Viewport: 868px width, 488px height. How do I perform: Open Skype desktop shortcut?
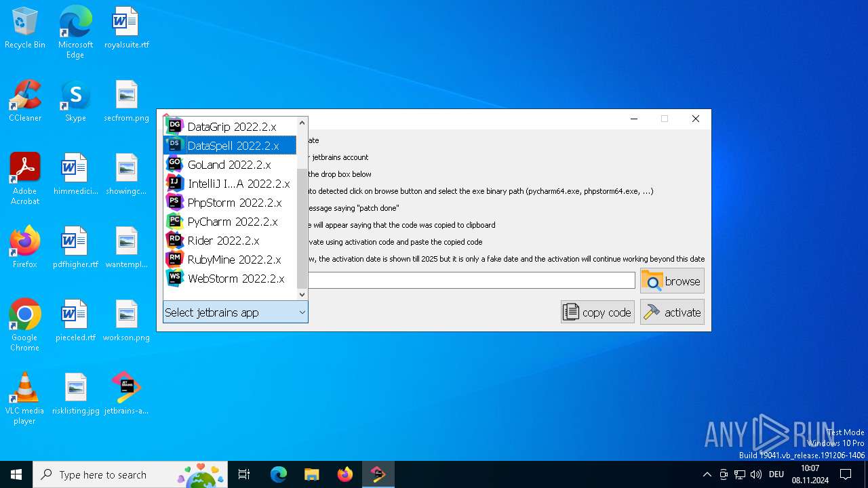75,102
